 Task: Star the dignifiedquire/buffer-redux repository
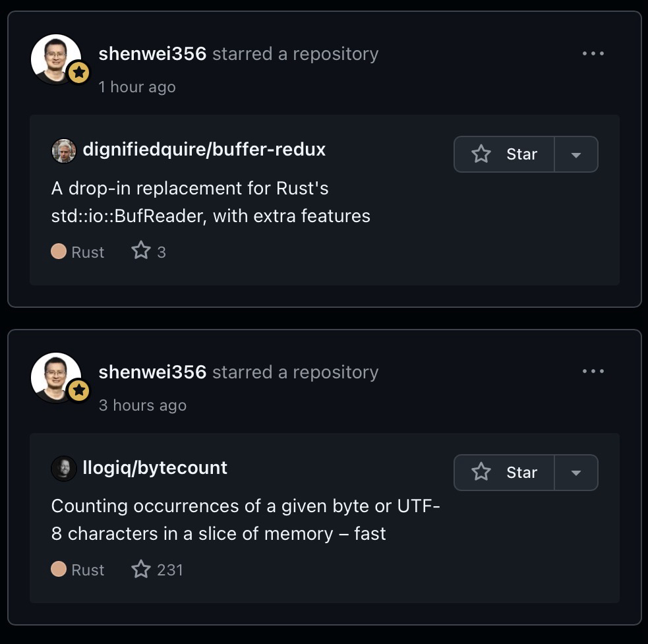pyautogui.click(x=504, y=154)
